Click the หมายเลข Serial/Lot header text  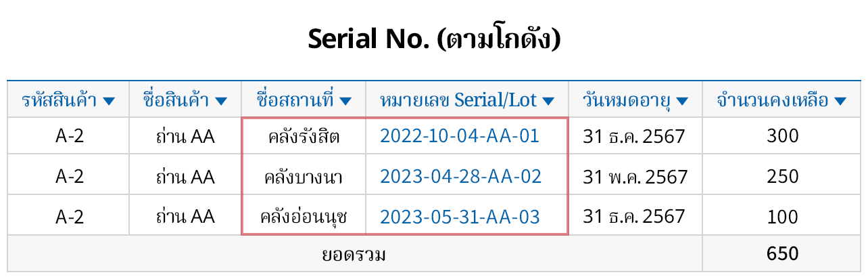click(x=458, y=101)
